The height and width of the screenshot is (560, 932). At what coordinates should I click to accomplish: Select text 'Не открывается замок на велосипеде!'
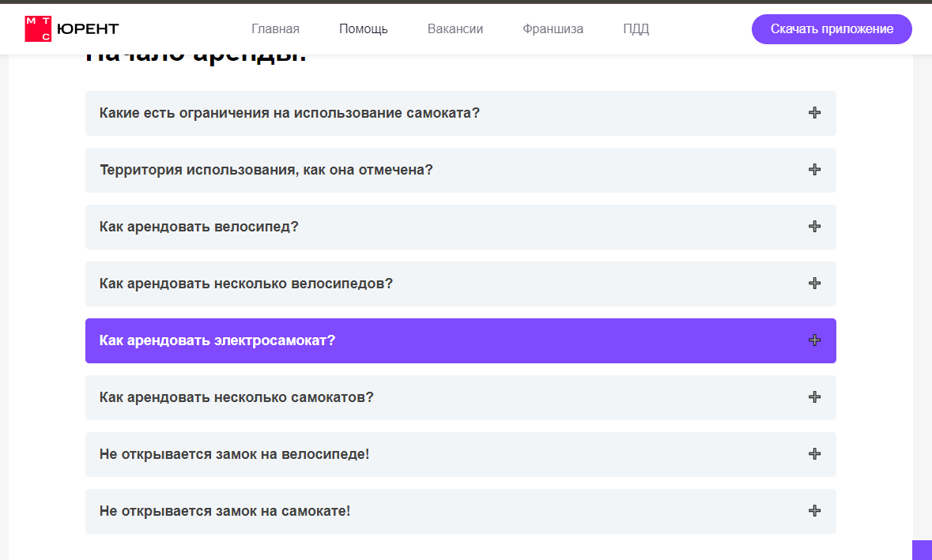[x=234, y=454]
